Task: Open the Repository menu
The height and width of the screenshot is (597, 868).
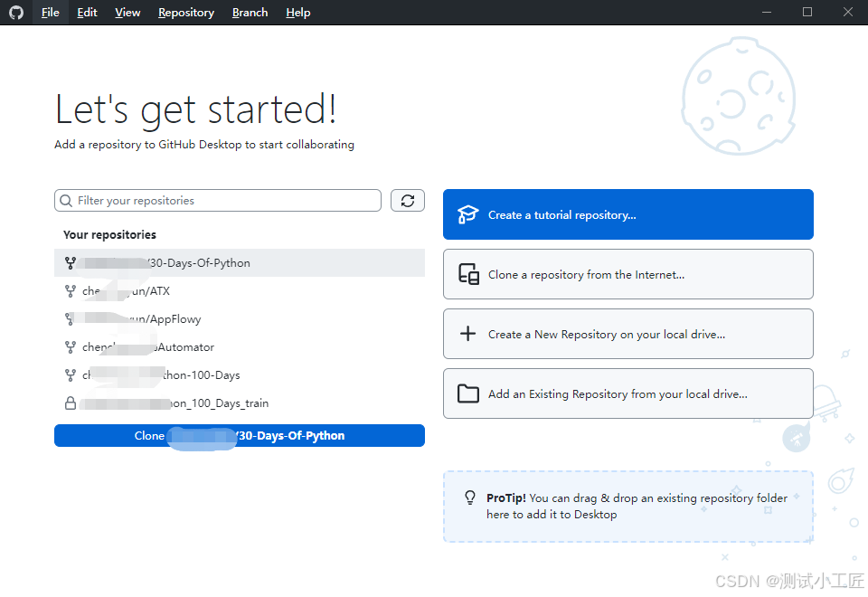Action: [186, 12]
